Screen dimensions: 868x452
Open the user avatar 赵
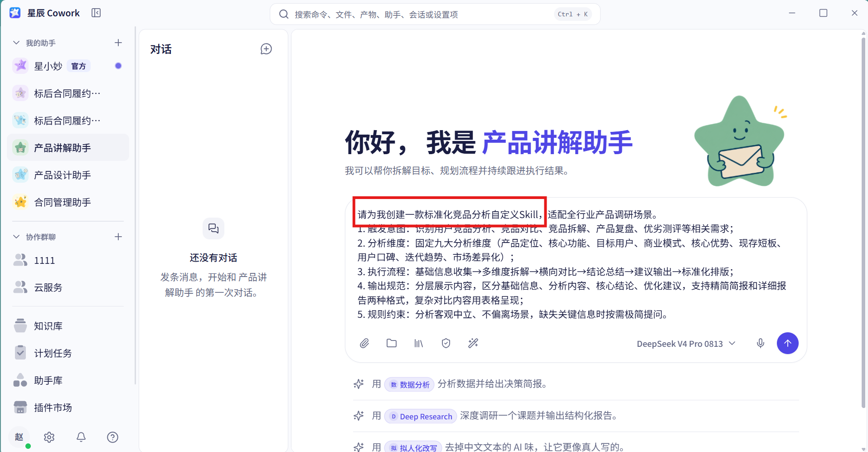coord(19,437)
